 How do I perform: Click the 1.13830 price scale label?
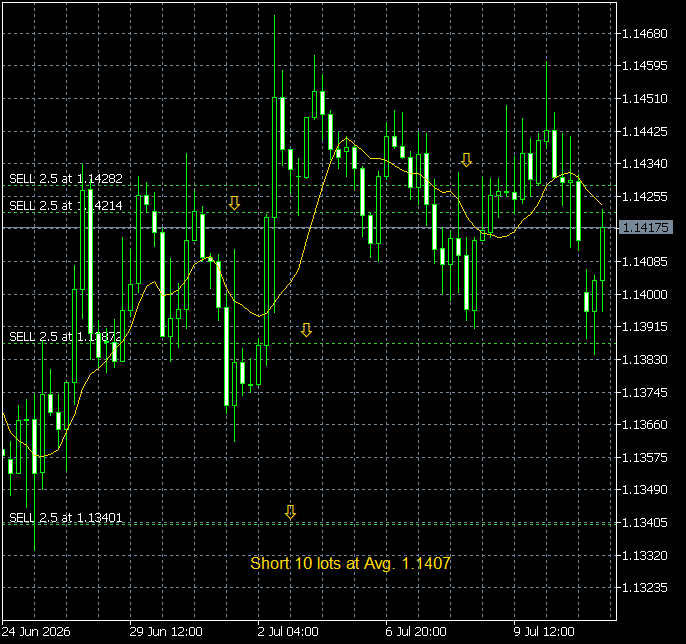click(645, 360)
